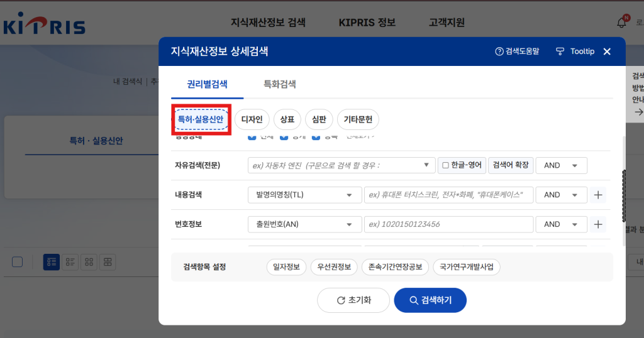
Task: Click the 검색어 확장 button
Action: [511, 165]
